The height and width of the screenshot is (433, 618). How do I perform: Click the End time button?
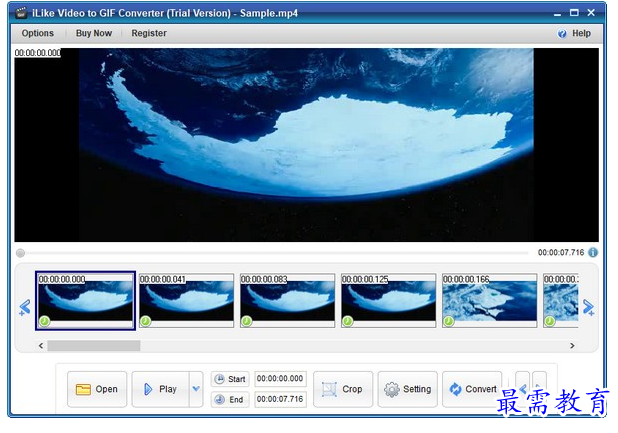point(230,400)
